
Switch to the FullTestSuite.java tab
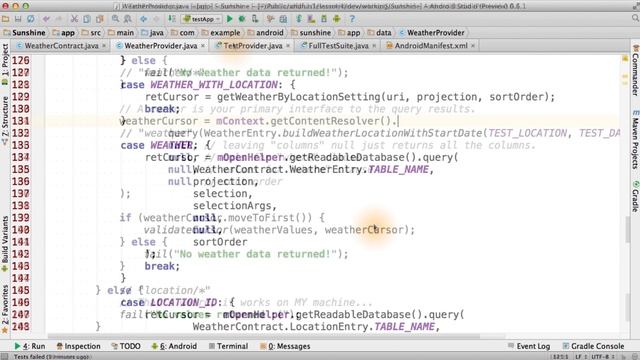pyautogui.click(x=338, y=46)
